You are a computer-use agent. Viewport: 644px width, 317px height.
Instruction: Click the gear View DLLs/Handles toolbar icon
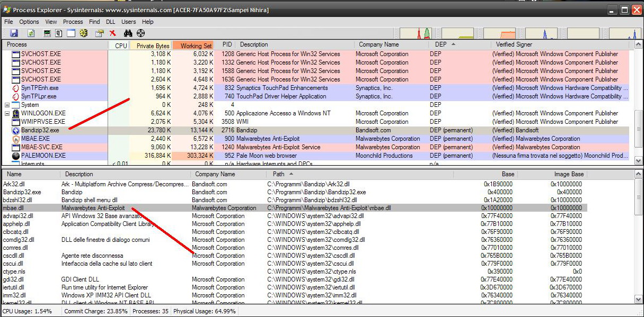(83, 33)
